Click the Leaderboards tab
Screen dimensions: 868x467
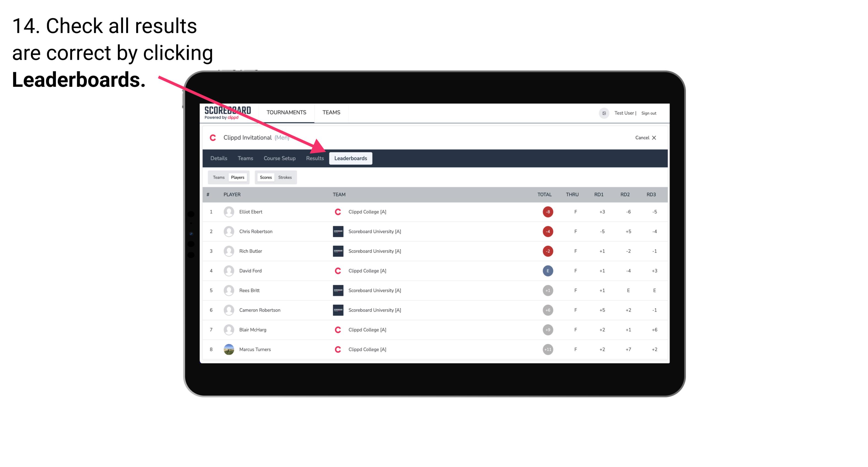(x=351, y=159)
